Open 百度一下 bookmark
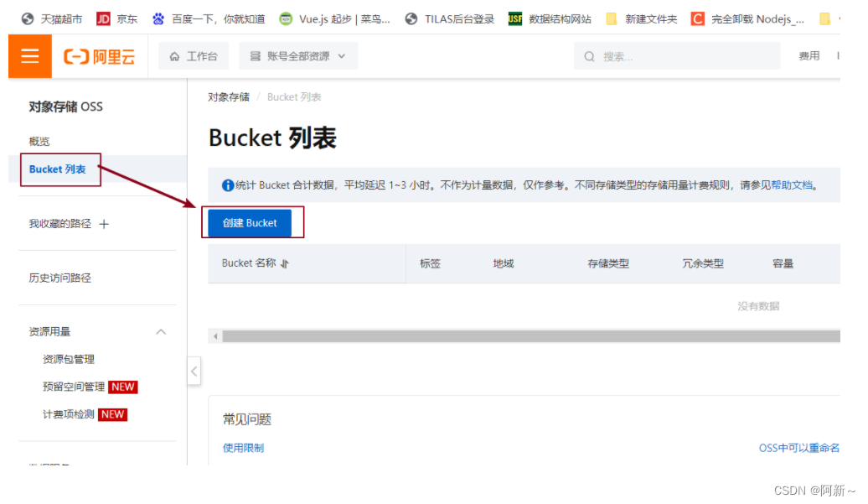This screenshot has height=504, width=868. pos(209,18)
